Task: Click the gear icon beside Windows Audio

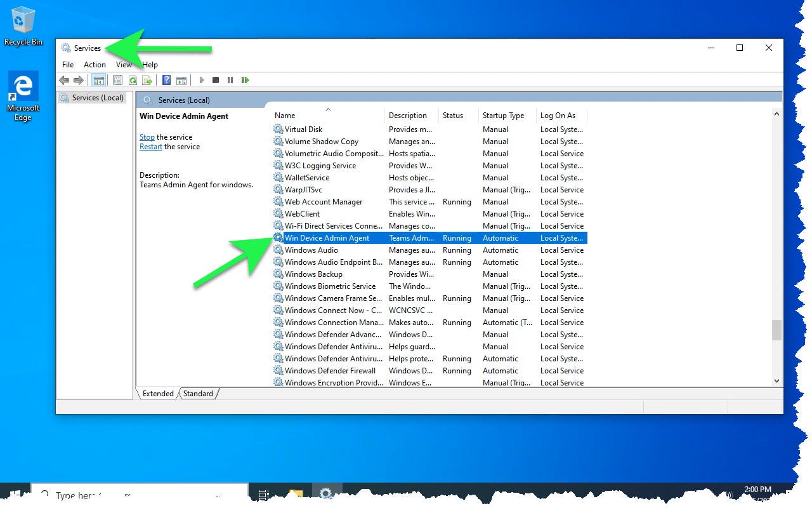Action: click(x=278, y=250)
